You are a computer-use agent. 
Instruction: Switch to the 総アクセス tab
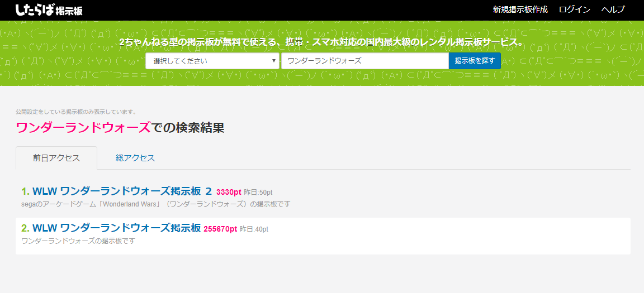(x=135, y=158)
